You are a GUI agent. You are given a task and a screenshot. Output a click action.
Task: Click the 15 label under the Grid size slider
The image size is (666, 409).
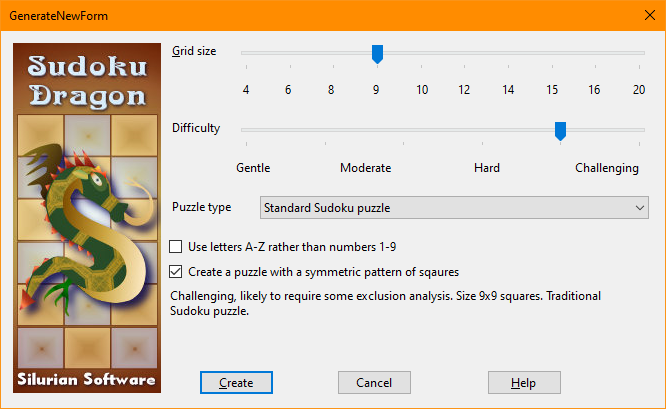pos(552,90)
